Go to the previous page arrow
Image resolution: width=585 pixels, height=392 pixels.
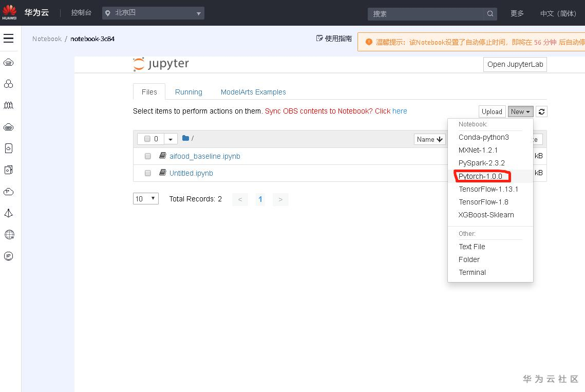240,199
